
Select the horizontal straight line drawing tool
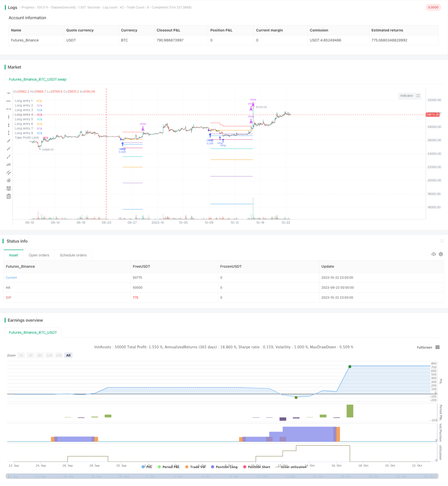tap(9, 93)
